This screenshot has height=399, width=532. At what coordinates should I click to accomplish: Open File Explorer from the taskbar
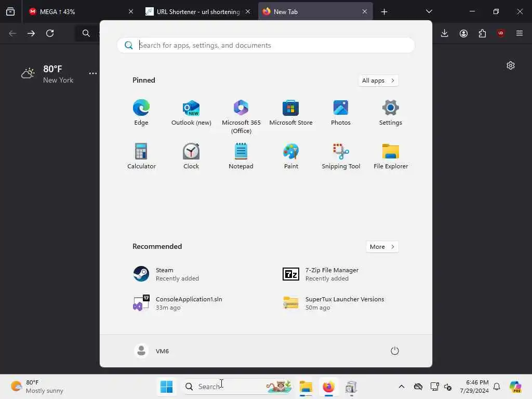tap(305, 387)
